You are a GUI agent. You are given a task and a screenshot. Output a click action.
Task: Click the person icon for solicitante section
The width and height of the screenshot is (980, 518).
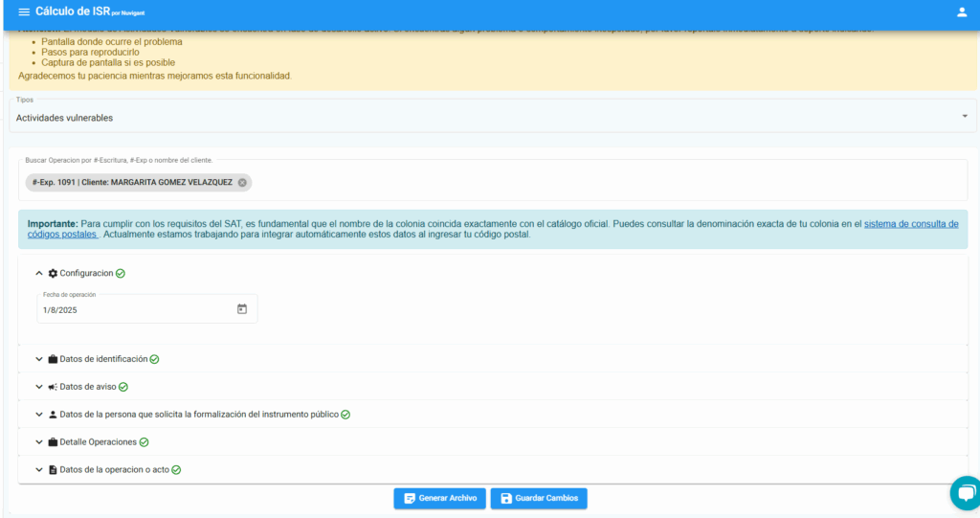(x=53, y=415)
